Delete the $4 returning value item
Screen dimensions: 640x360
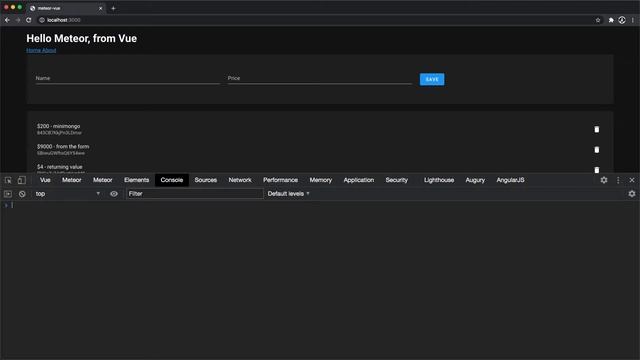(x=597, y=169)
